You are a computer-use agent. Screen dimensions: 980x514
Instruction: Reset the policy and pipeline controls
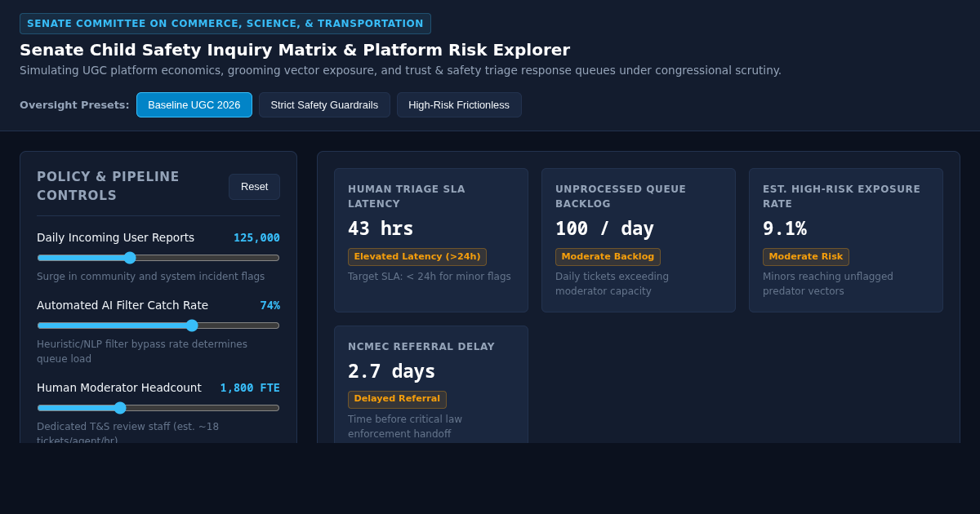point(254,186)
